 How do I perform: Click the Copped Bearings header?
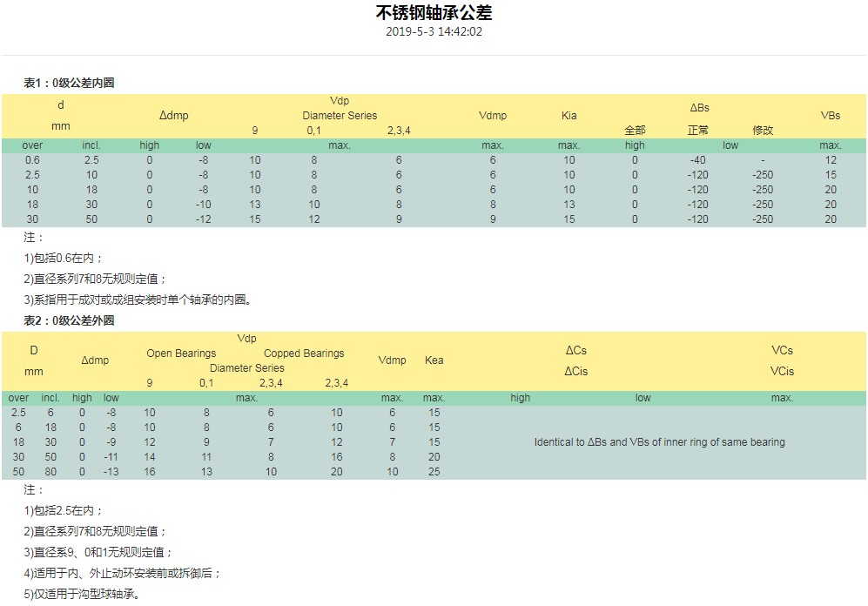point(304,353)
